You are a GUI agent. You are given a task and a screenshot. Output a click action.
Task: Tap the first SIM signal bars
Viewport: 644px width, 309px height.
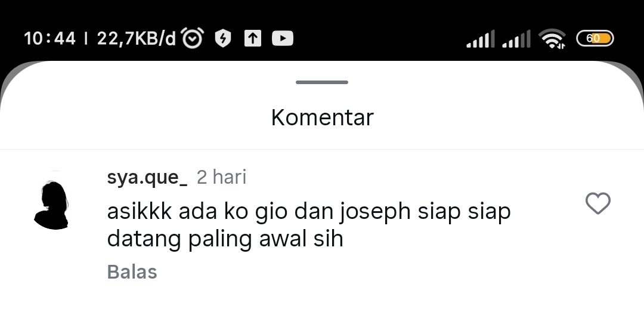481,39
